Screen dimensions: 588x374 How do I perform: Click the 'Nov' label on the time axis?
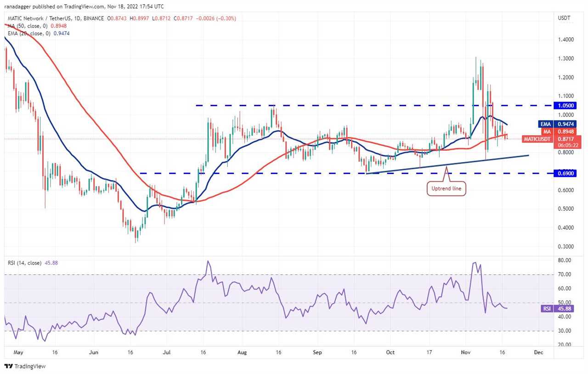coord(466,352)
